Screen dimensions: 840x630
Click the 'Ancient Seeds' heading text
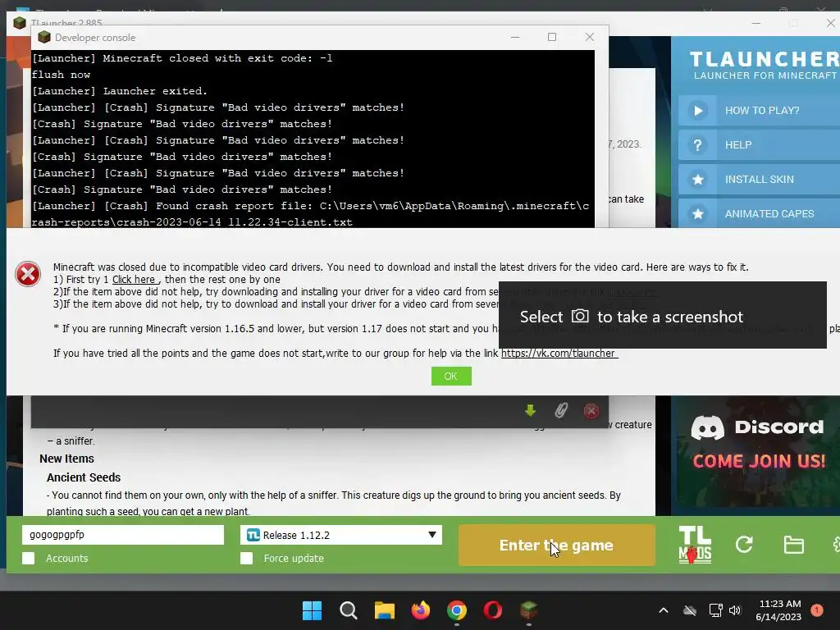click(x=84, y=477)
